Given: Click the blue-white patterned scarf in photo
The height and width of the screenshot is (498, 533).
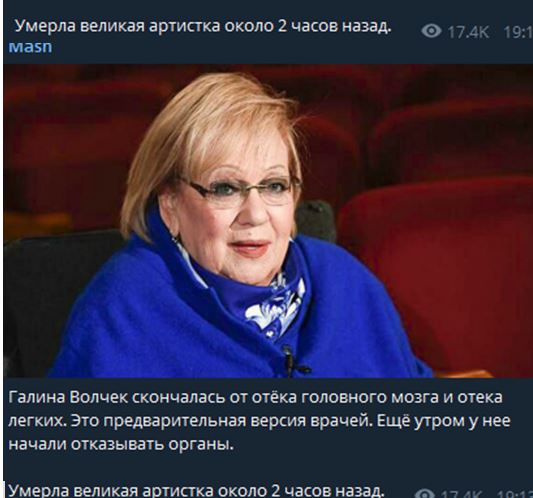Looking at the screenshot, I should 275,306.
